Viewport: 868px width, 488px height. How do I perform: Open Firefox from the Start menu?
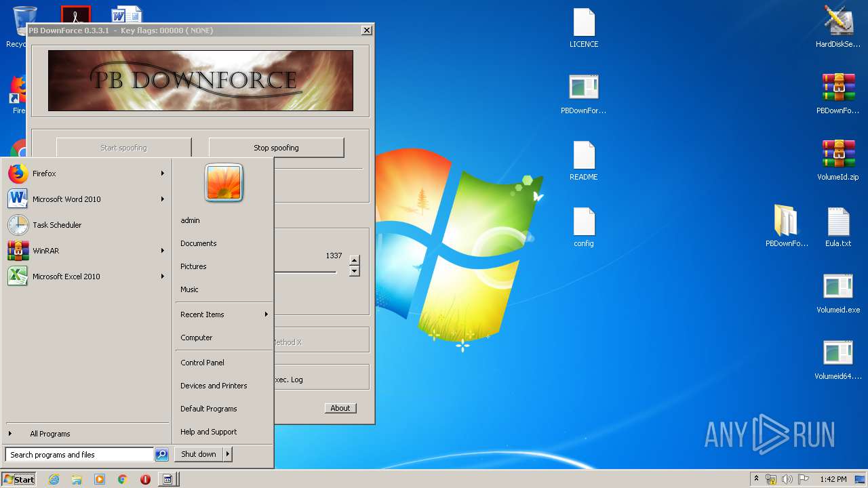coord(86,174)
